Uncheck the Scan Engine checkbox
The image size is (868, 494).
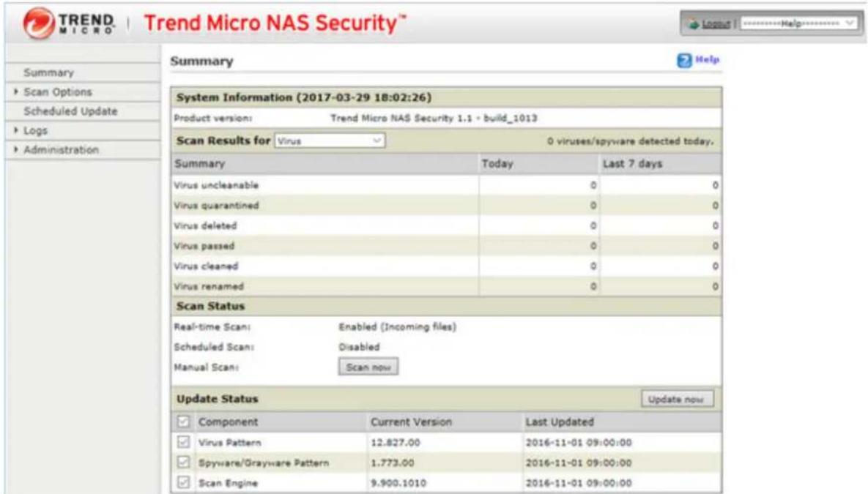point(183,482)
